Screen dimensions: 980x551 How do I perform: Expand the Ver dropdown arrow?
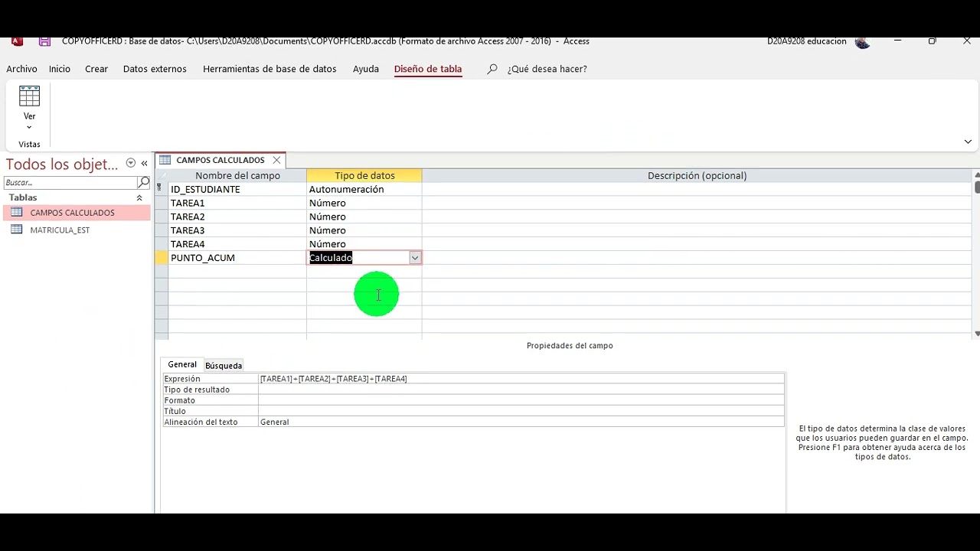pos(29,128)
